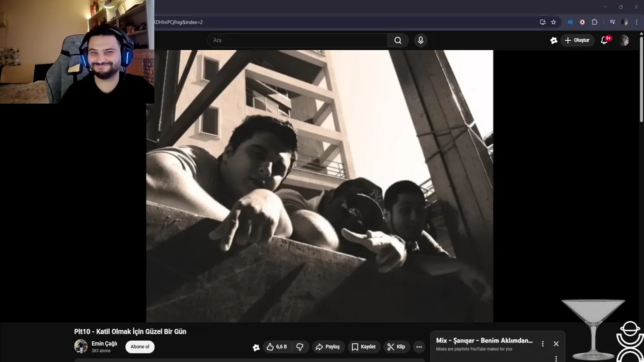The image size is (644, 362).
Task: Dislike the video with the thumbs-down
Action: tap(300, 347)
